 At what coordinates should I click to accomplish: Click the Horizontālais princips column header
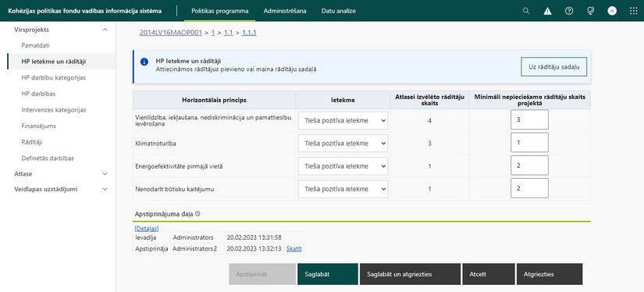214,100
